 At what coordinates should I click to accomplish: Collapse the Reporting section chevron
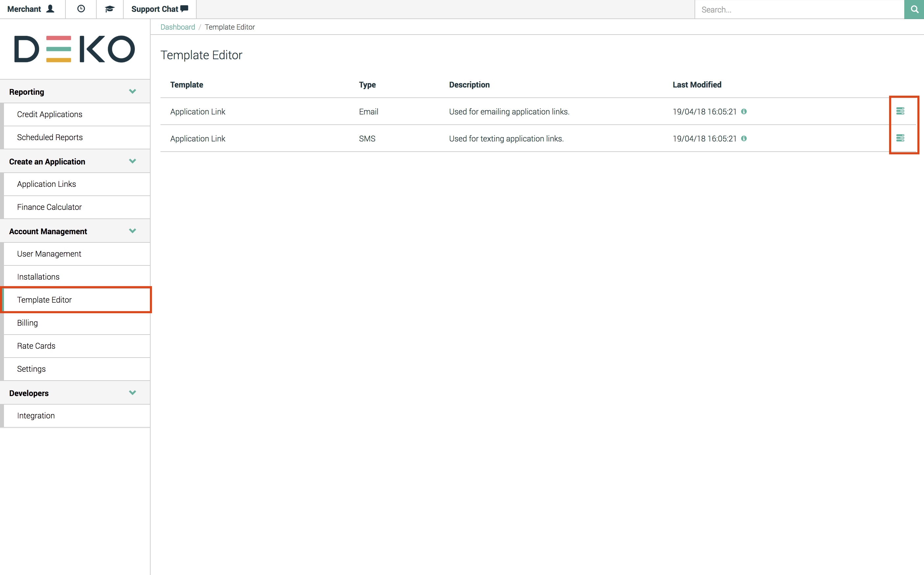pyautogui.click(x=132, y=92)
